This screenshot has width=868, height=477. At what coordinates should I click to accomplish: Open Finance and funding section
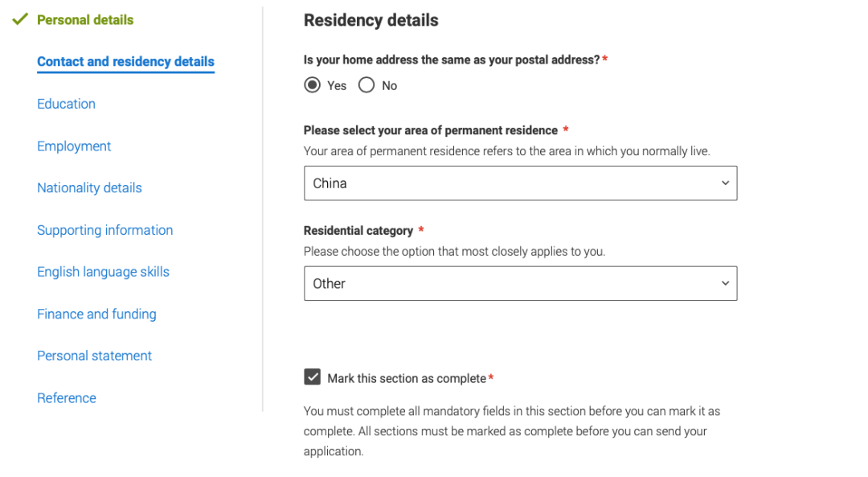pyautogui.click(x=96, y=314)
